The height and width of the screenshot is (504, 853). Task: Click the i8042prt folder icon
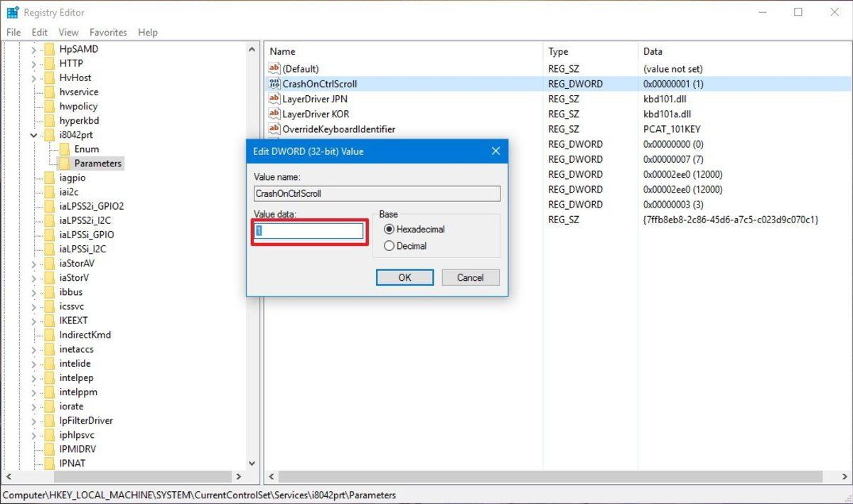(x=49, y=134)
